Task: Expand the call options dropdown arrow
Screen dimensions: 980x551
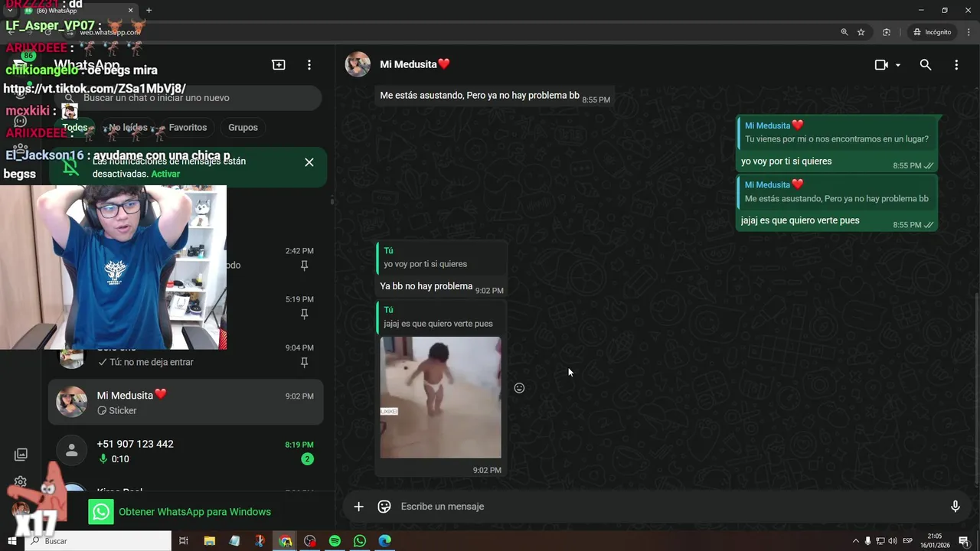Action: (898, 65)
